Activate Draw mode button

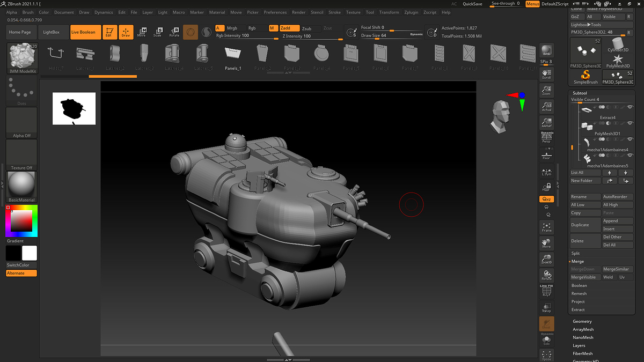tap(126, 32)
